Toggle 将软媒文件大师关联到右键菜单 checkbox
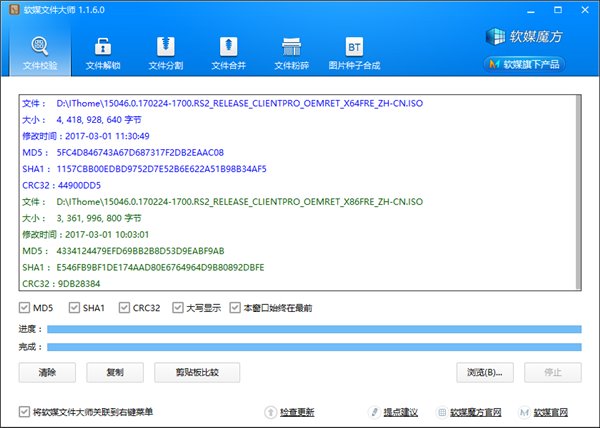 (x=24, y=412)
